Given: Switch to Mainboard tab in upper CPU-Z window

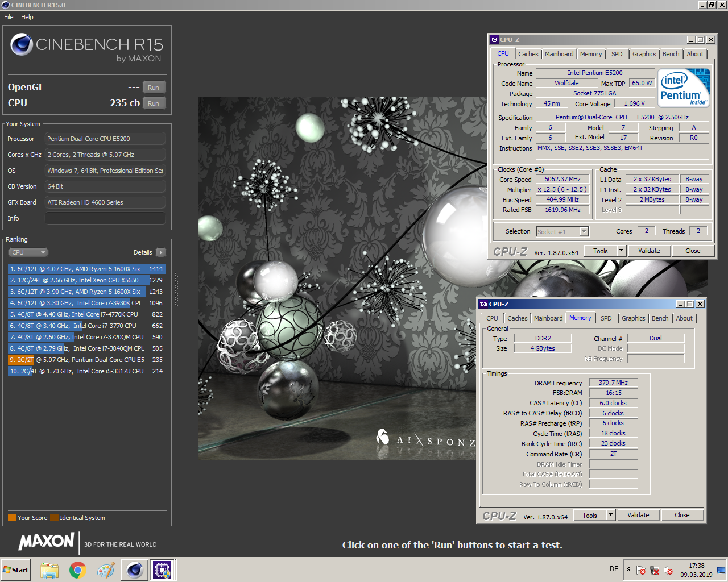Looking at the screenshot, I should pos(559,54).
